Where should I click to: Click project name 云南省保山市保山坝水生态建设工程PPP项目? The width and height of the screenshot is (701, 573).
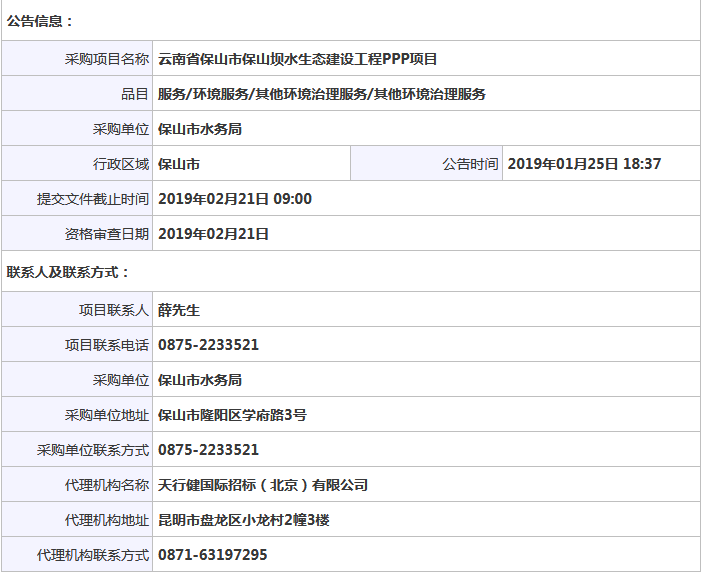pyautogui.click(x=297, y=59)
